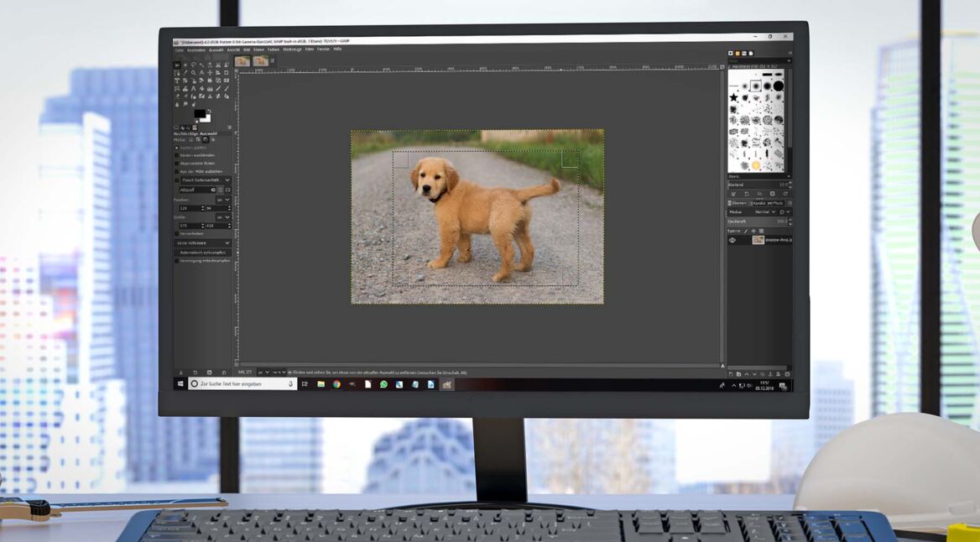Image resolution: width=980 pixels, height=542 pixels.
Task: Click the black foreground color swatch
Action: point(199,113)
